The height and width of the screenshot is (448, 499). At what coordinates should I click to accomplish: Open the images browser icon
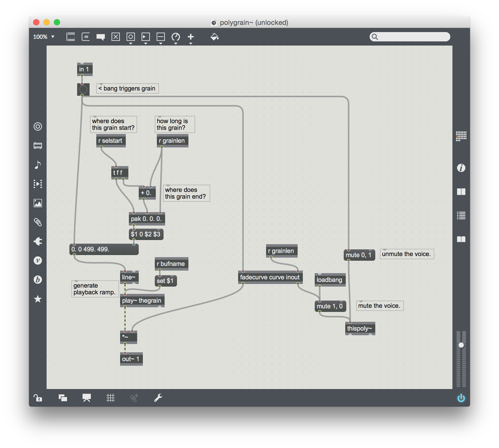[x=38, y=203]
